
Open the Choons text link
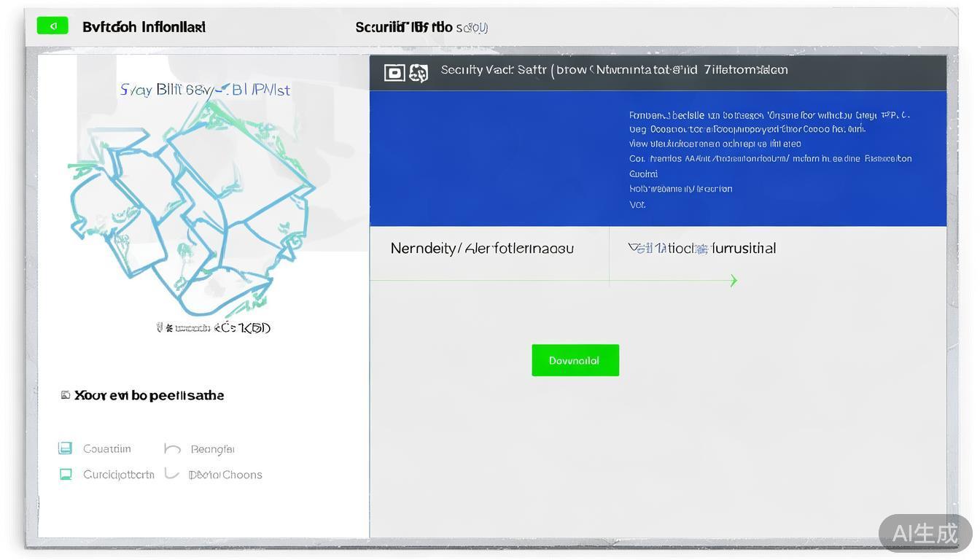[x=225, y=475]
